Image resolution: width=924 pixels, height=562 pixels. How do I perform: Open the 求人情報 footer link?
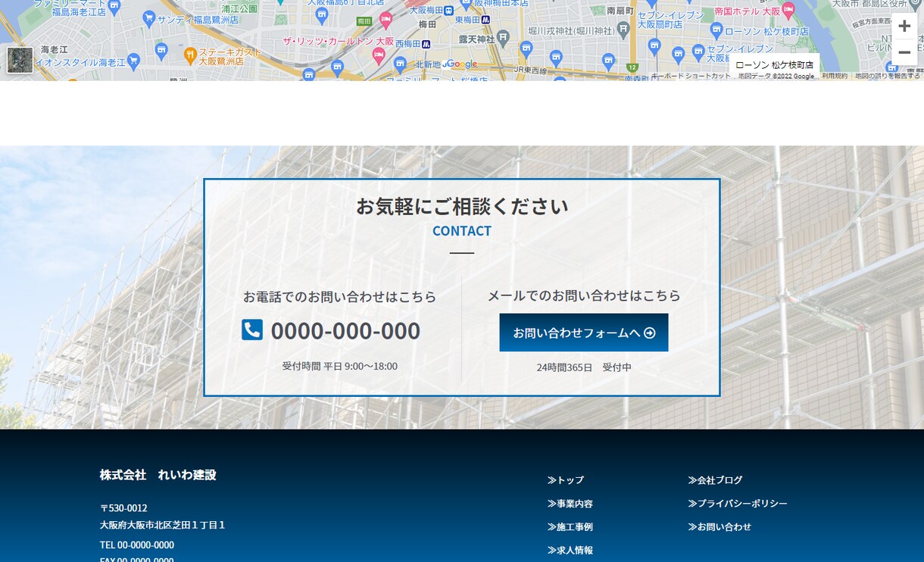[570, 551]
